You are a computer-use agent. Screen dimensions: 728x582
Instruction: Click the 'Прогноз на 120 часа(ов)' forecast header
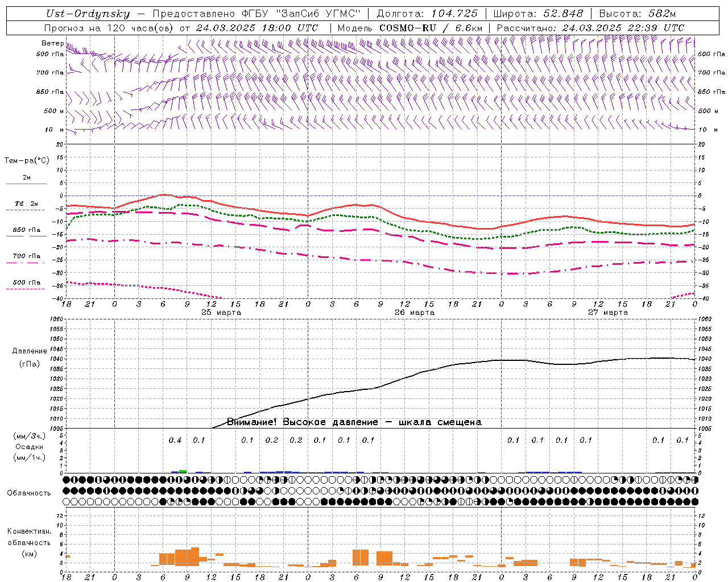click(109, 28)
